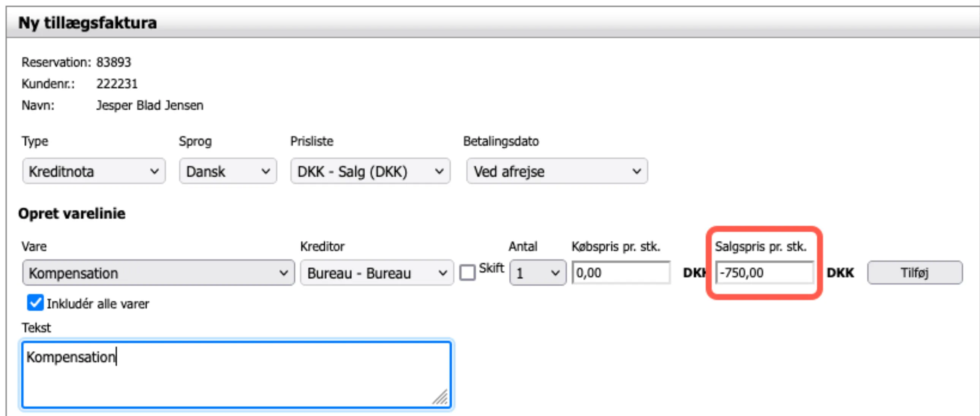Open the Prisliste dropdown DKK - Salg

[x=370, y=172]
